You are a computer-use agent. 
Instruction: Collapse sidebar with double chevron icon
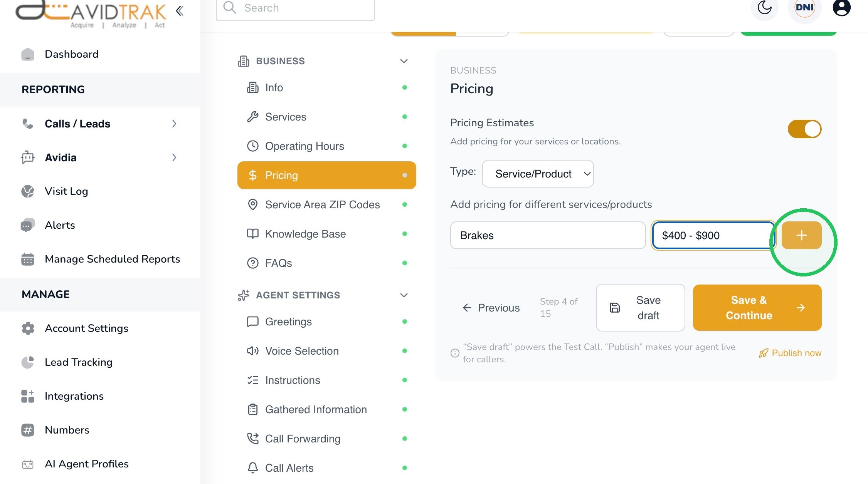tap(180, 11)
